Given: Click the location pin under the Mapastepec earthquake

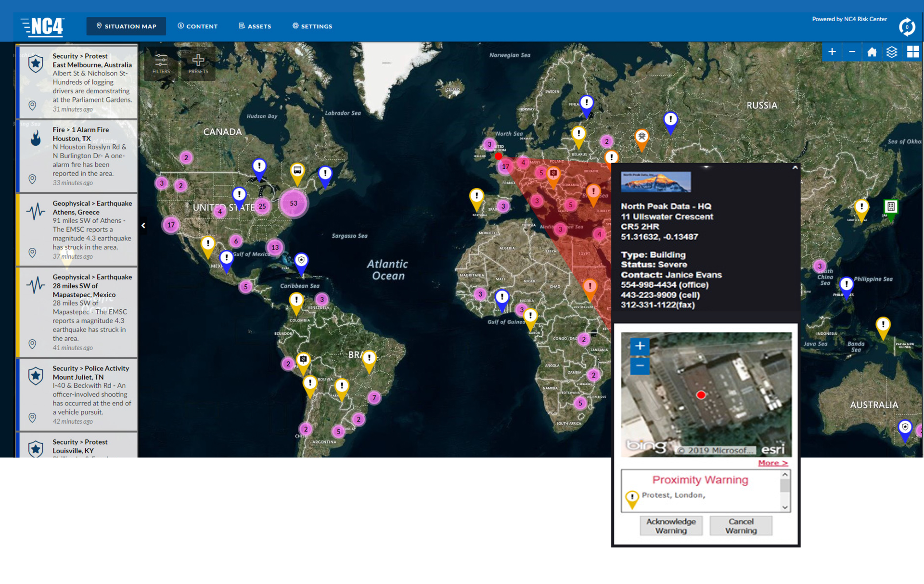Looking at the screenshot, I should tap(32, 344).
